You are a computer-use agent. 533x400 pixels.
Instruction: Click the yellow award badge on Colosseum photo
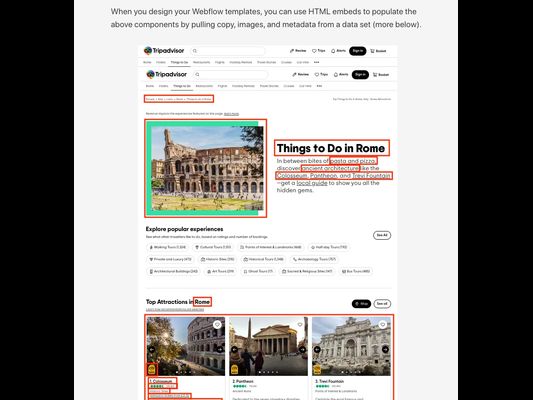(x=152, y=369)
